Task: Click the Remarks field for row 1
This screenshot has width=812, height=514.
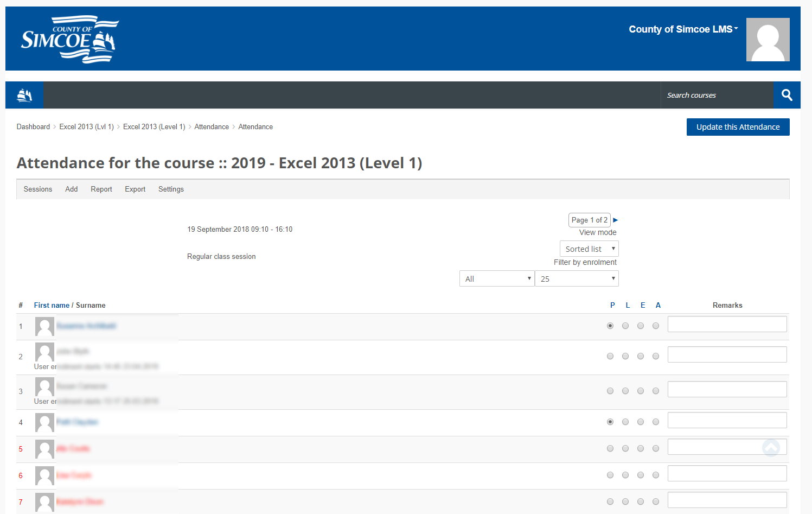Action: (727, 324)
